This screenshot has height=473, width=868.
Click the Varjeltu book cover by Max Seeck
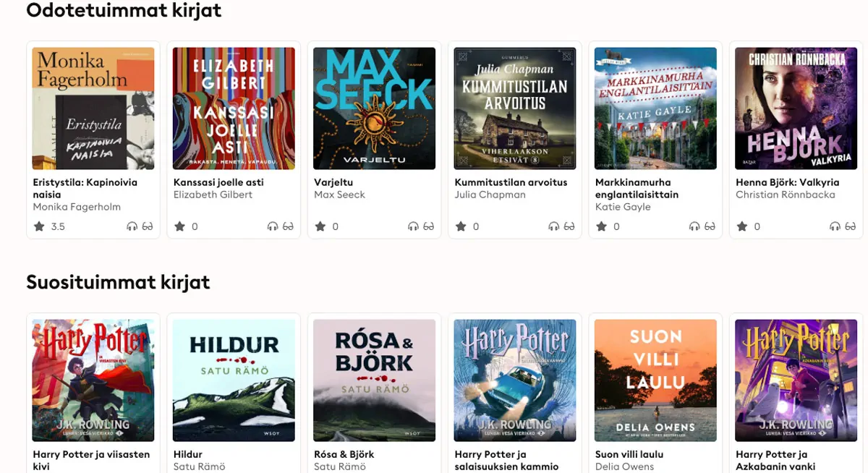click(x=374, y=107)
